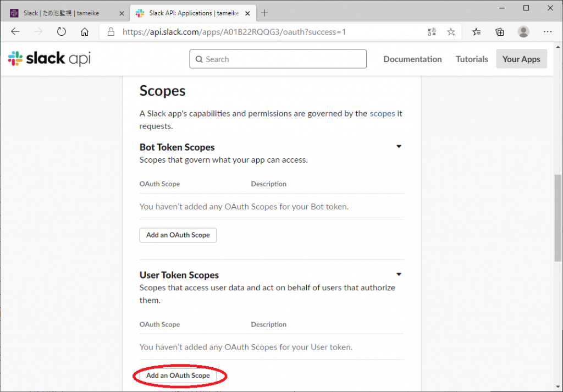Click the Search input field
Image resolution: width=563 pixels, height=392 pixels.
click(278, 59)
